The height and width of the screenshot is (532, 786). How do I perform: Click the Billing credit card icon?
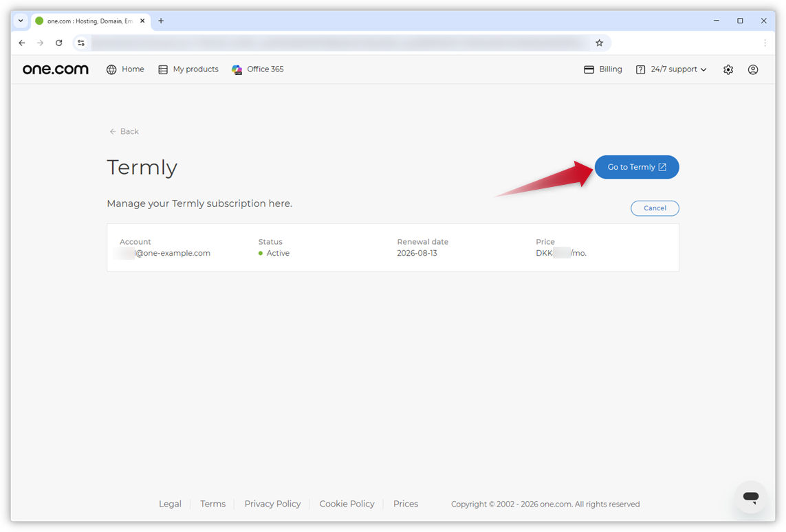pyautogui.click(x=589, y=69)
